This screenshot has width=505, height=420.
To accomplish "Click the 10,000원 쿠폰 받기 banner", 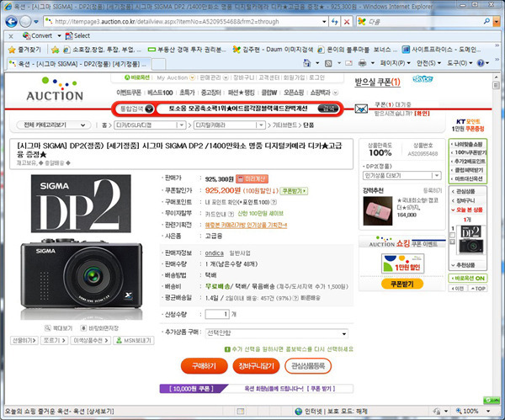I will (257, 389).
